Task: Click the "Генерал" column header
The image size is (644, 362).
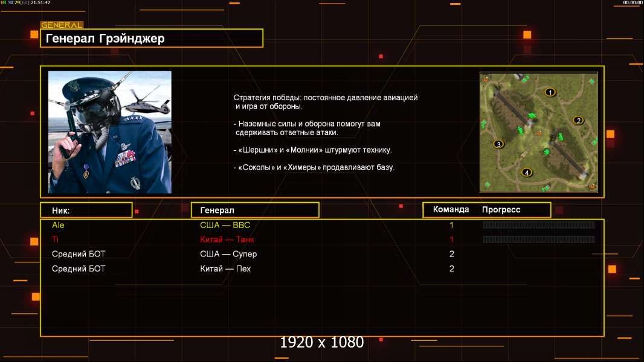Action: click(x=255, y=210)
